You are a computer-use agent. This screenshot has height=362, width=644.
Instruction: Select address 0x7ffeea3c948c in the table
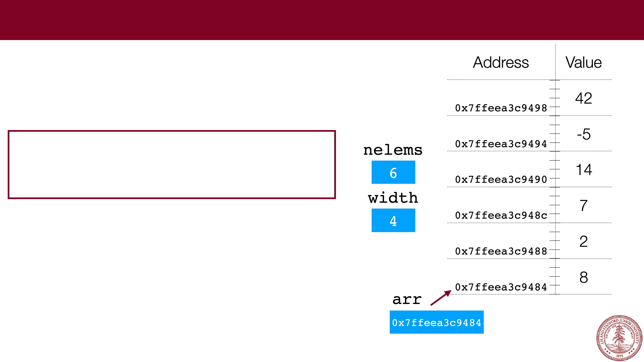click(501, 215)
